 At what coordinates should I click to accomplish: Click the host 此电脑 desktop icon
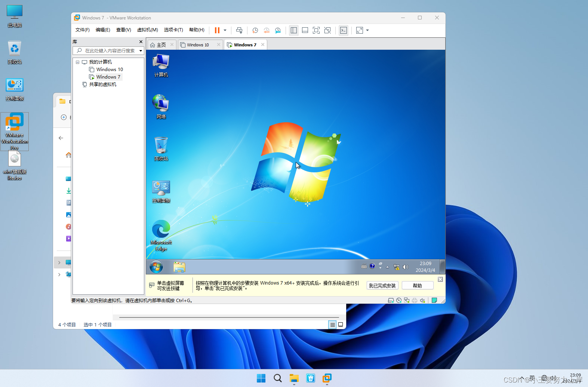[x=15, y=16]
